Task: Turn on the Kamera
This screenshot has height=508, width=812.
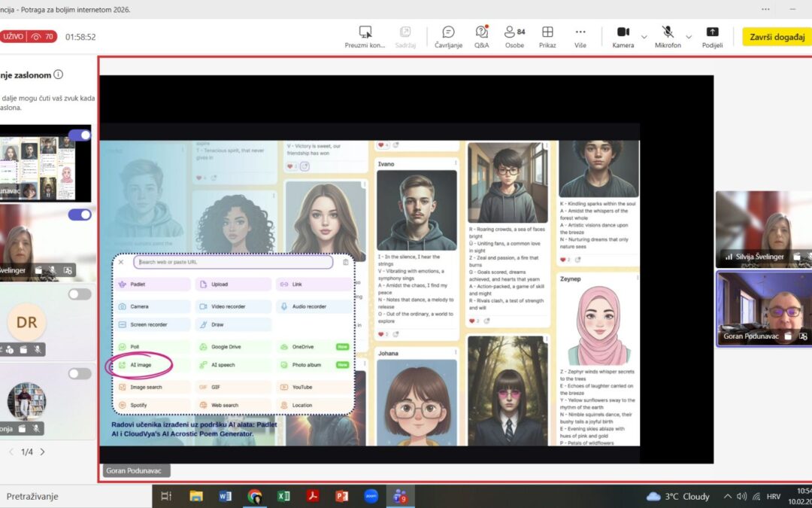Action: (x=623, y=35)
